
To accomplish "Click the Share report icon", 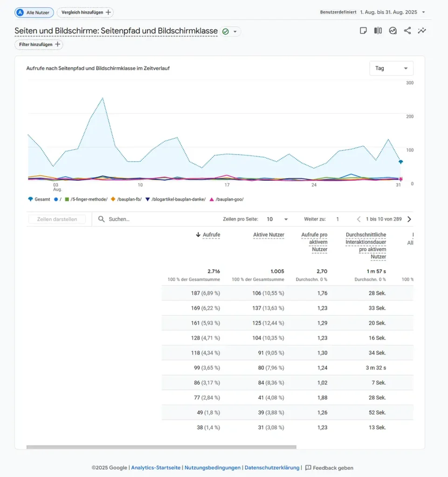I will (407, 30).
